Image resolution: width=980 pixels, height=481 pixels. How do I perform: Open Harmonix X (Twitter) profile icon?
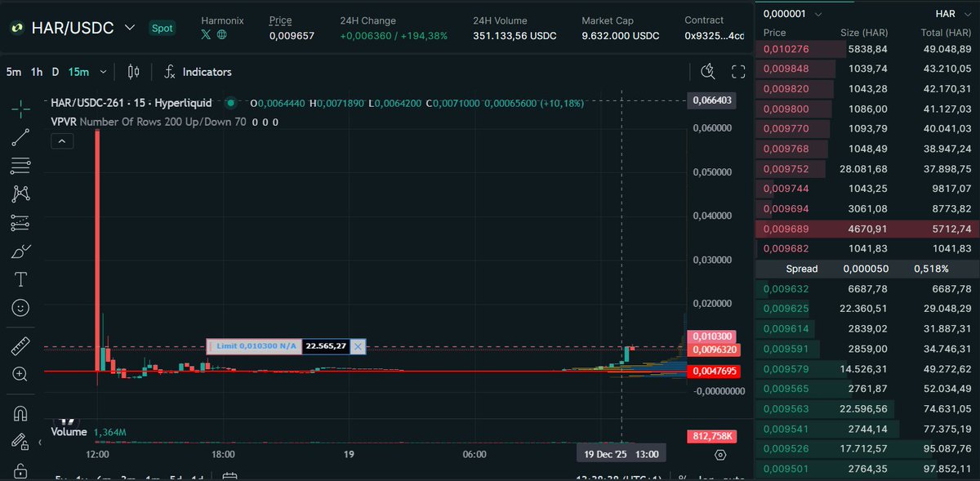pos(206,35)
